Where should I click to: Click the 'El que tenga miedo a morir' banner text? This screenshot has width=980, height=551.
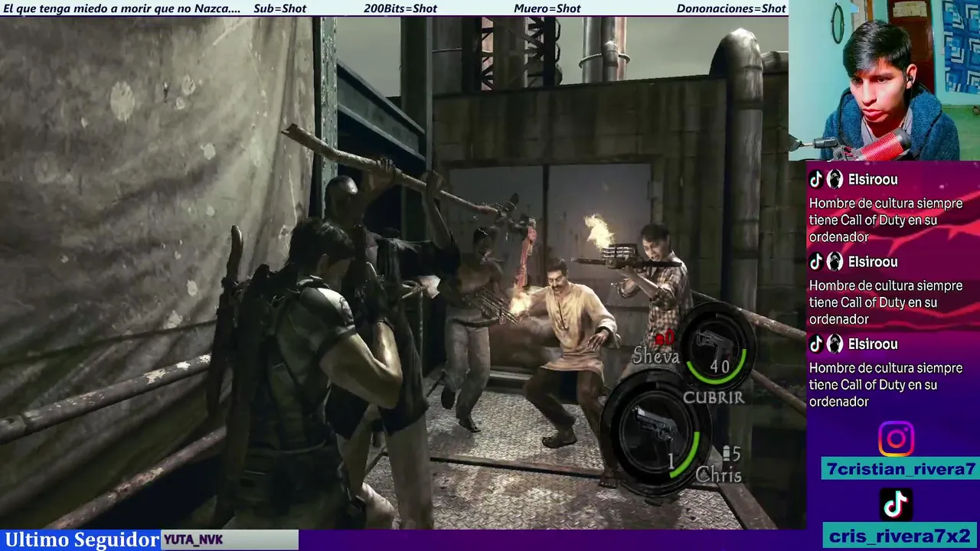tap(122, 8)
